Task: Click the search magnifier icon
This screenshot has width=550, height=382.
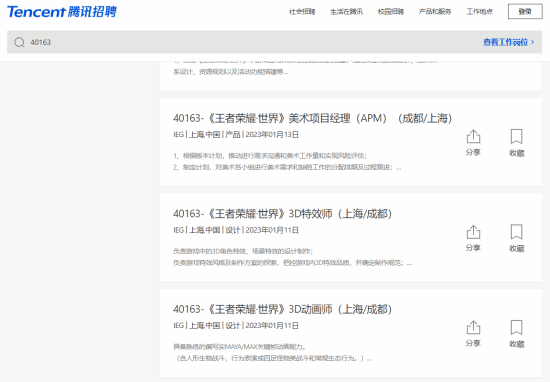Action: 19,42
